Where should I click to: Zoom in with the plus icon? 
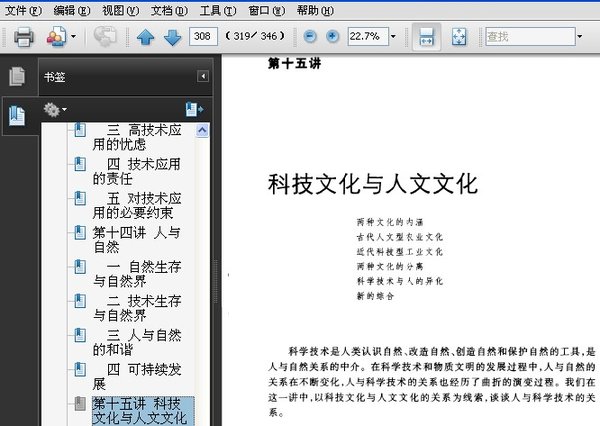333,37
